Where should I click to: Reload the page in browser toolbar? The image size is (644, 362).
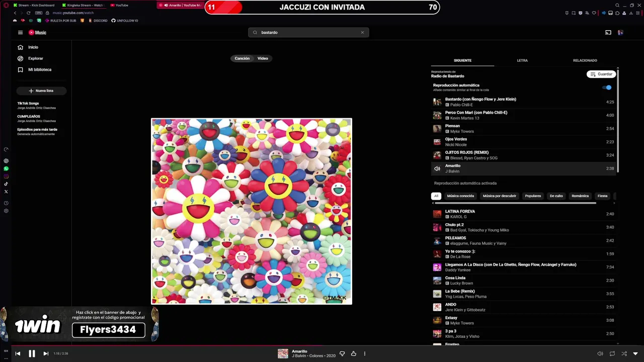coord(28,13)
